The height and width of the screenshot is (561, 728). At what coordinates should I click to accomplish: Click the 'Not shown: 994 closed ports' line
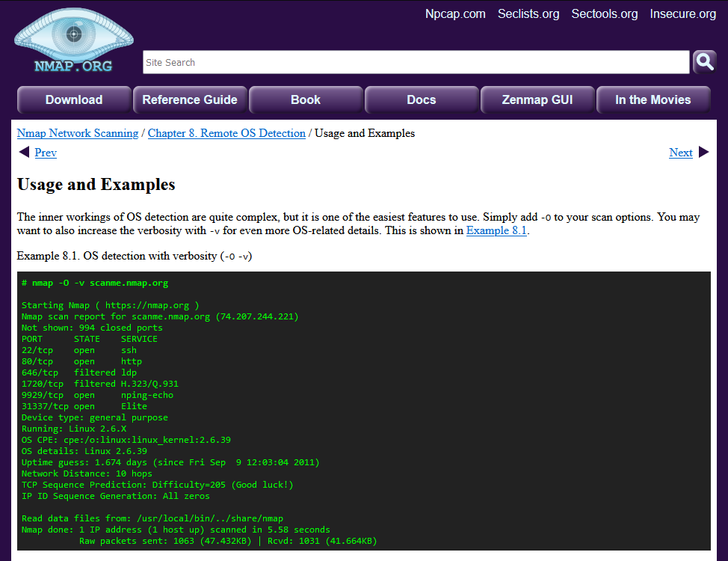[x=92, y=328]
